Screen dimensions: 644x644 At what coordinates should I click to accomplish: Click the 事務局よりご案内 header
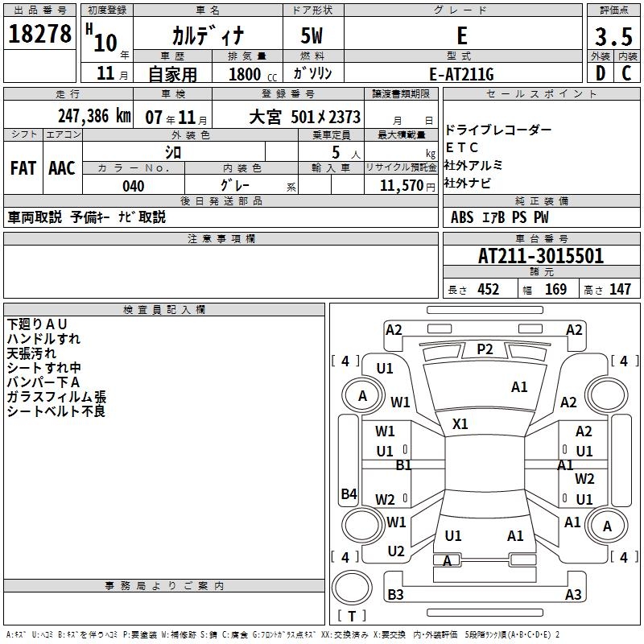coord(164,586)
